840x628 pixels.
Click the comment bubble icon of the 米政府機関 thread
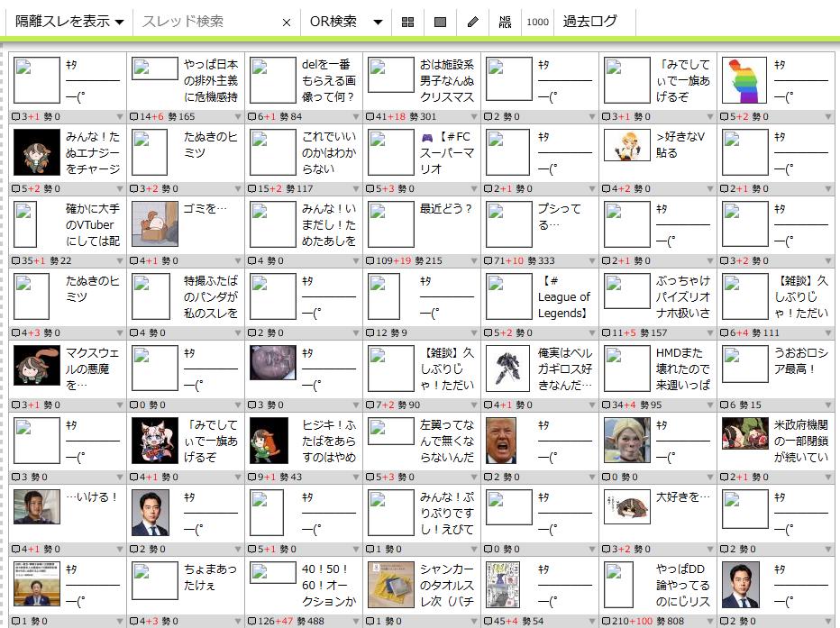pos(726,477)
